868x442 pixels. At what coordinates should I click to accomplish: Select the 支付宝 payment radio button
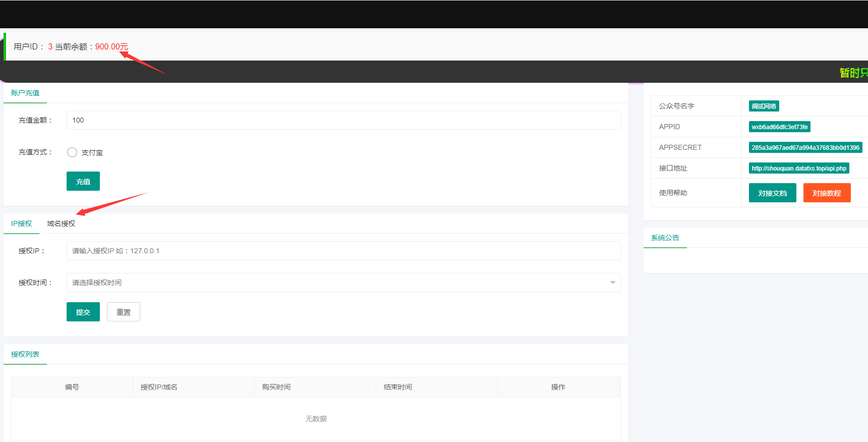72,152
